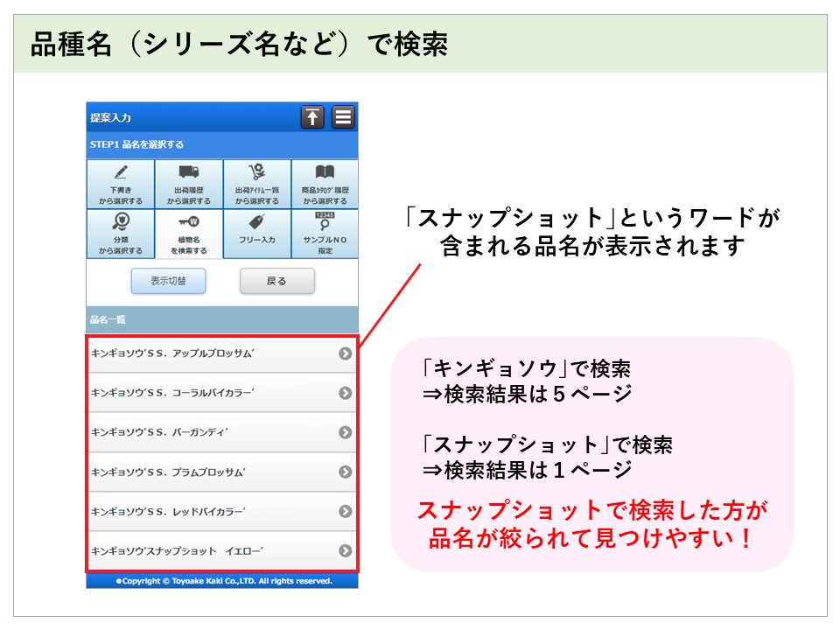Screen dimensions: 840x630
Task: Open the hamburger menu
Action: 343,117
